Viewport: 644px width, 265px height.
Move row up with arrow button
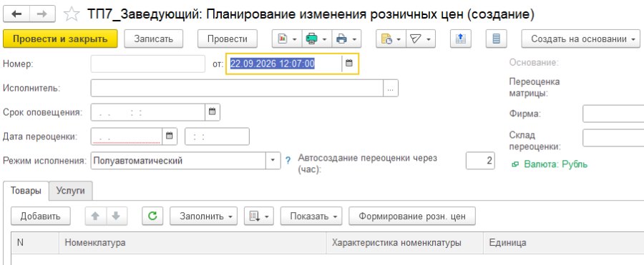pos(95,216)
